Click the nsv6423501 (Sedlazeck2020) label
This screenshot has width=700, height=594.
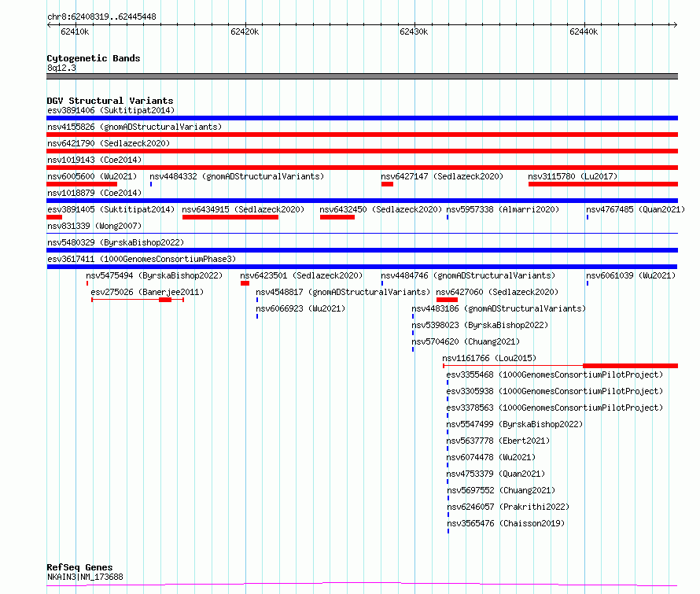(301, 275)
